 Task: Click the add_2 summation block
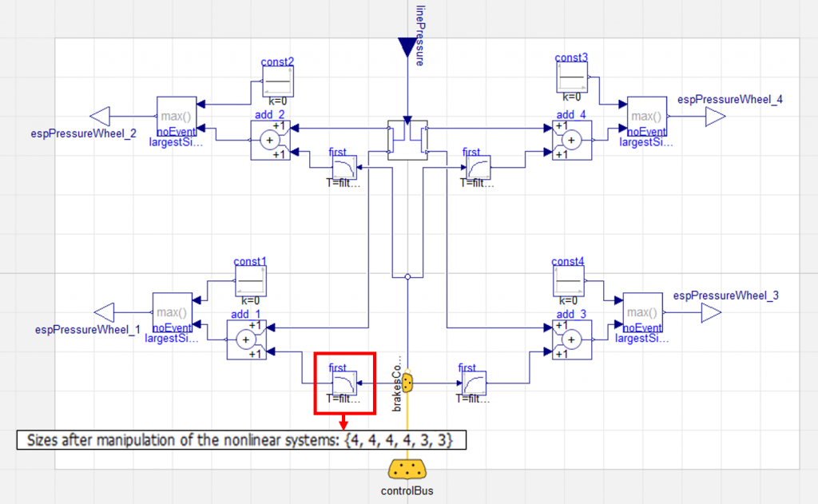point(270,141)
